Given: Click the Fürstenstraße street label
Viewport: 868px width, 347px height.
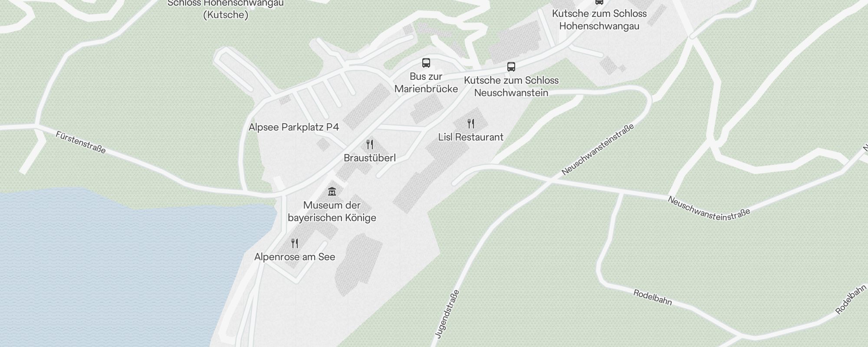Looking at the screenshot, I should click(x=81, y=142).
